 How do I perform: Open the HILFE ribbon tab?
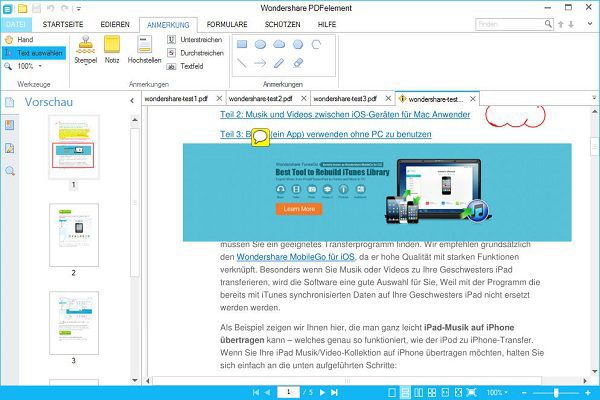[327, 24]
